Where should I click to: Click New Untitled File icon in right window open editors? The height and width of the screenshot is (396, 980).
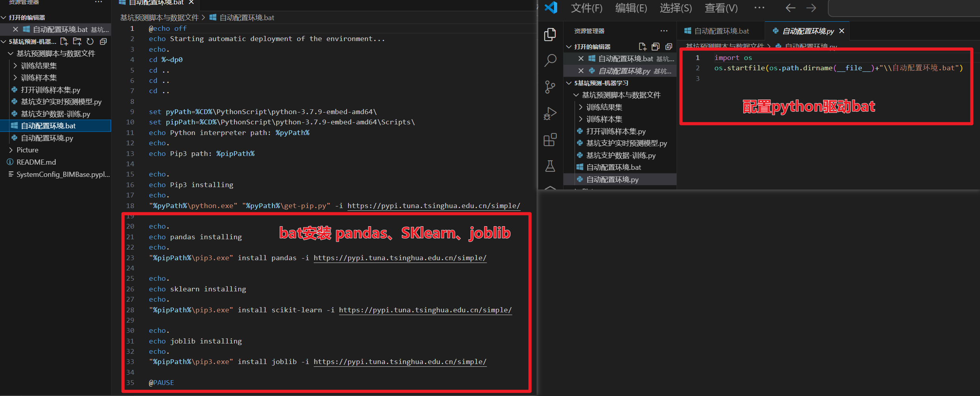[x=643, y=47]
